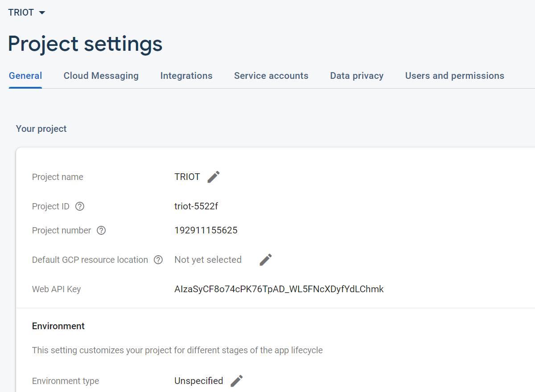Viewport: 535px width, 392px height.
Task: Click the Unspecified environment type value
Action: coord(199,381)
